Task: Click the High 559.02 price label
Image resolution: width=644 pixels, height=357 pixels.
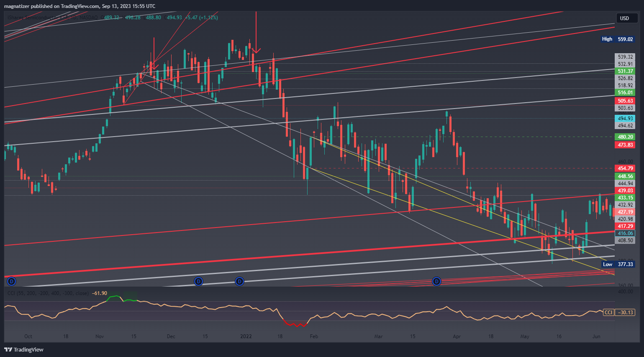Action: tap(617, 39)
